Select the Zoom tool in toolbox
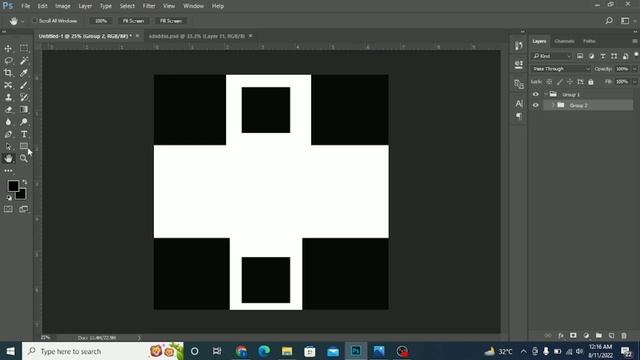640x360 pixels. coord(24,158)
